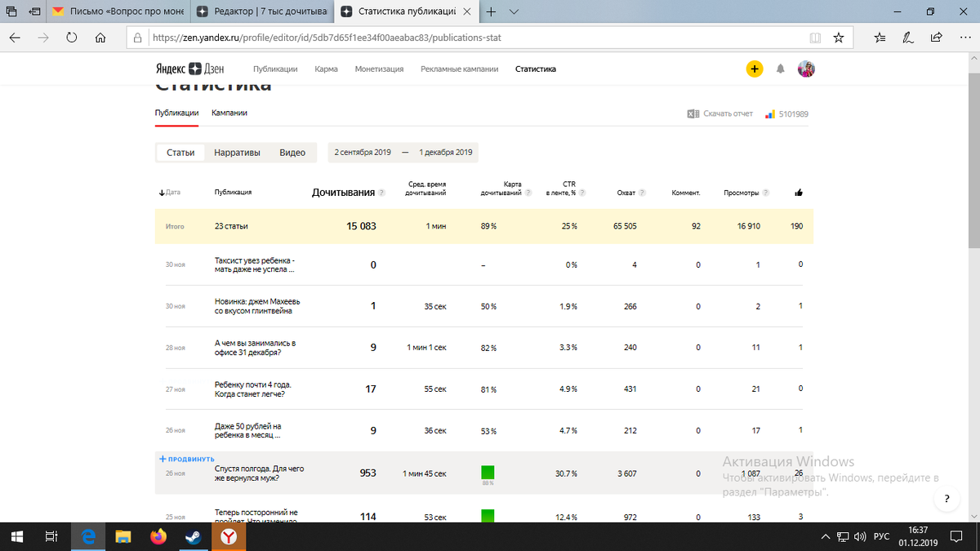980x551 pixels.
Task: Click help icon next to Дочитывания
Action: pos(381,193)
